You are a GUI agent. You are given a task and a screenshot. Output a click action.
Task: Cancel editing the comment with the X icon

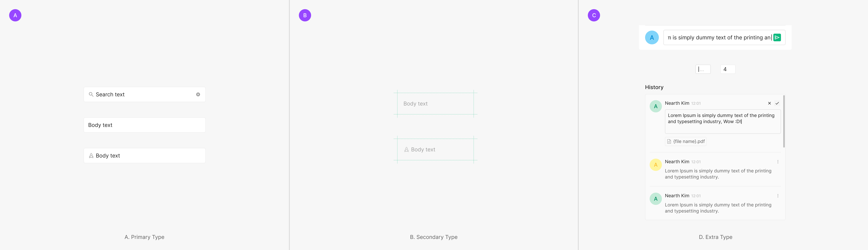(x=769, y=103)
